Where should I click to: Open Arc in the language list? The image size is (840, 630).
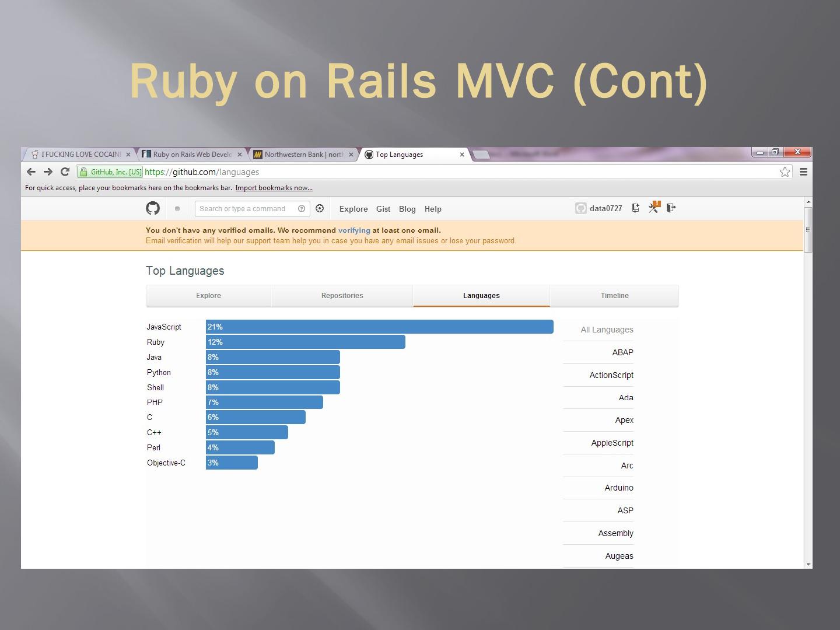[627, 466]
